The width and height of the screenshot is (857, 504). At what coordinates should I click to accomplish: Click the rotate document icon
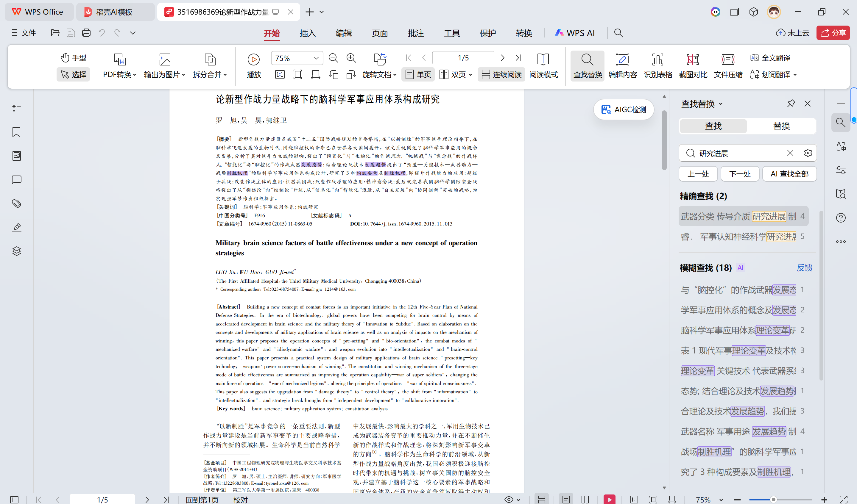coord(380,58)
